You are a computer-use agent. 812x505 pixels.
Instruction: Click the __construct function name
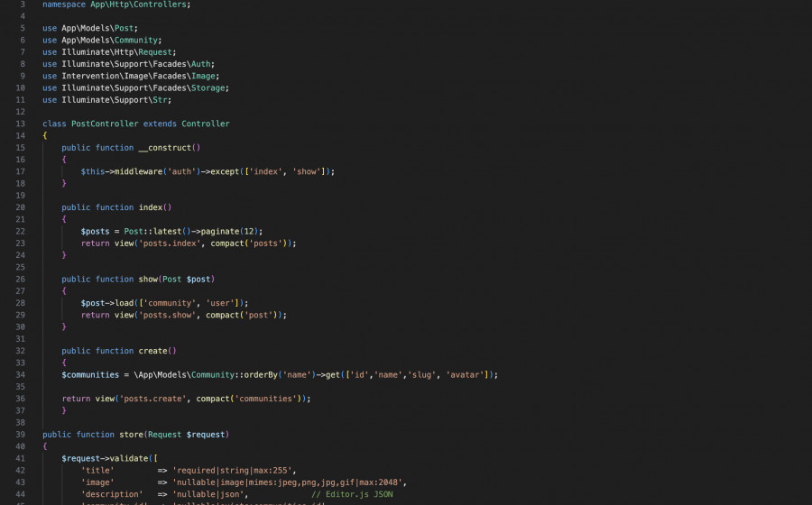[166, 147]
